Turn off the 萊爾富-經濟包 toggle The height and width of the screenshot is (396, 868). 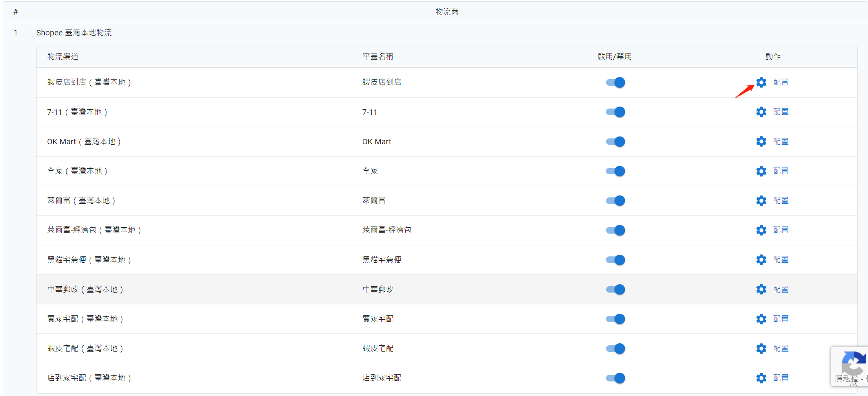click(x=615, y=230)
